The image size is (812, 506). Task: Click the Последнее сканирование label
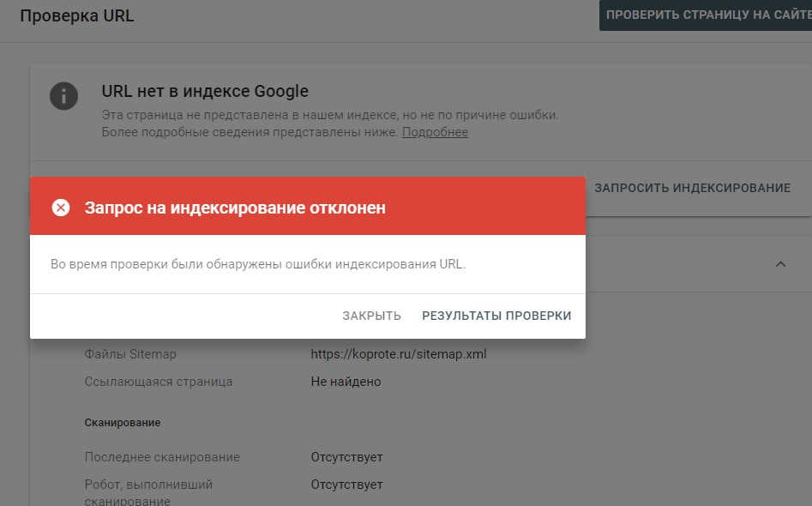click(162, 457)
